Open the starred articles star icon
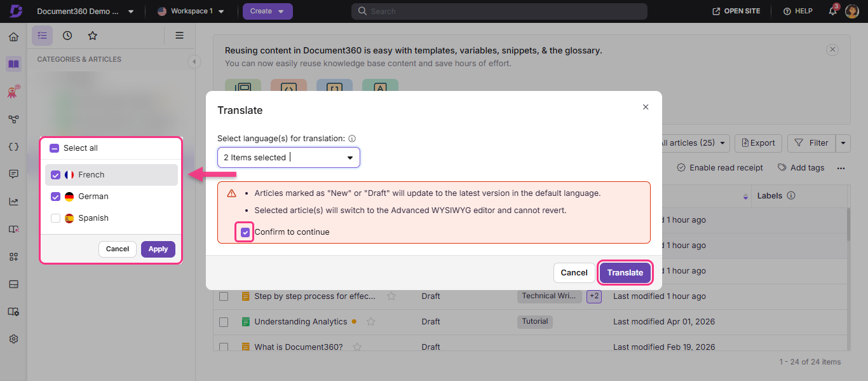The width and height of the screenshot is (868, 381). click(93, 36)
